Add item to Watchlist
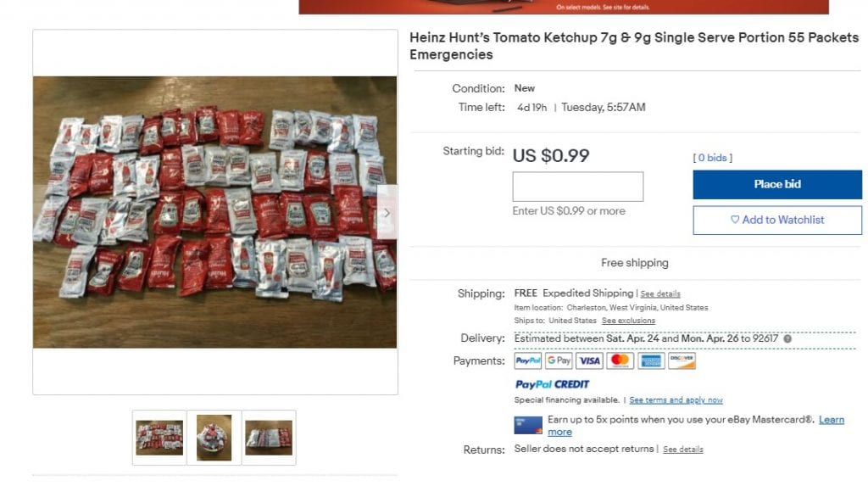This screenshot has width=868, height=486. click(x=777, y=220)
